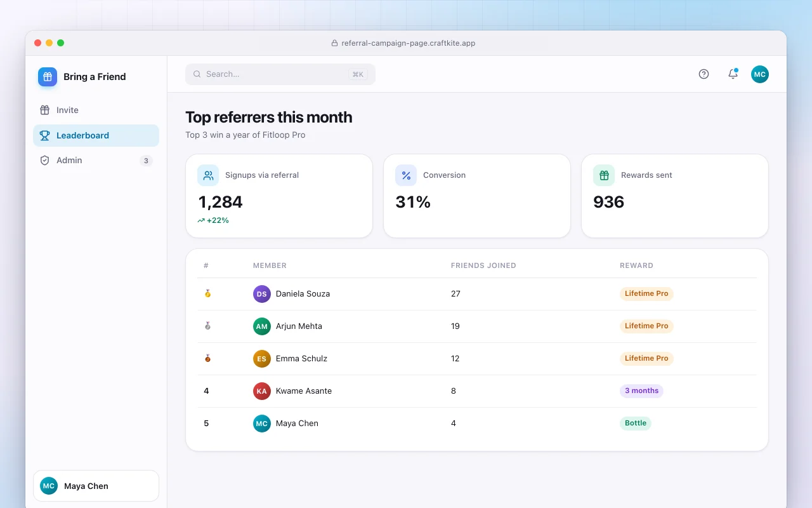Click the Bring a Friend gift logo
This screenshot has height=508, width=812.
point(48,77)
